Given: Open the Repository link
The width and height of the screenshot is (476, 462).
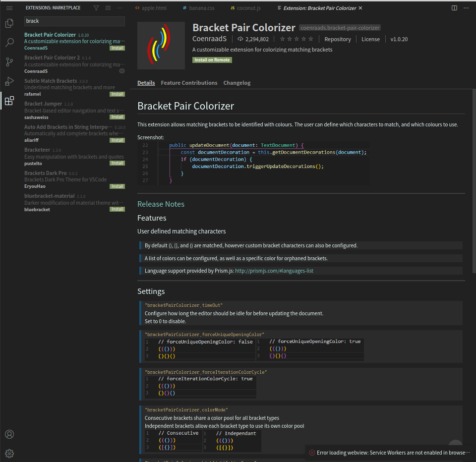Looking at the screenshot, I should pyautogui.click(x=338, y=39).
